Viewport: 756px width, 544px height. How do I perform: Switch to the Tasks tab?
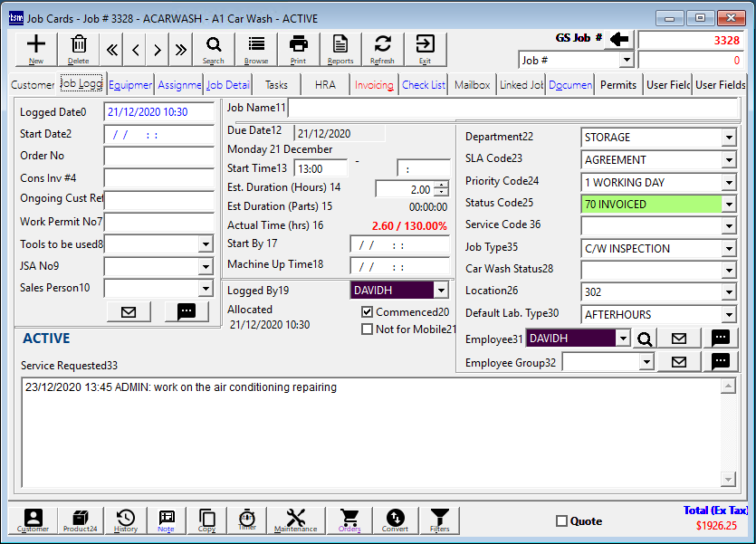276,85
